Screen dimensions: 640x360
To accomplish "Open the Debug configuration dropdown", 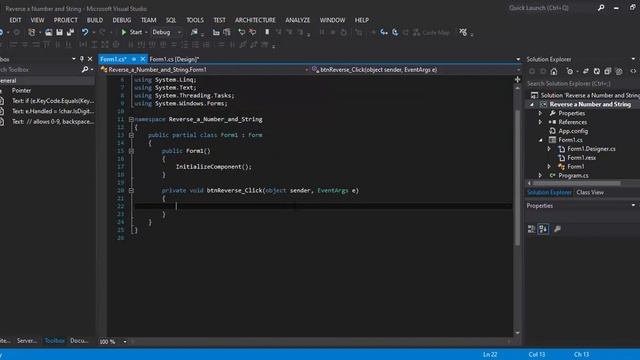I will click(167, 32).
